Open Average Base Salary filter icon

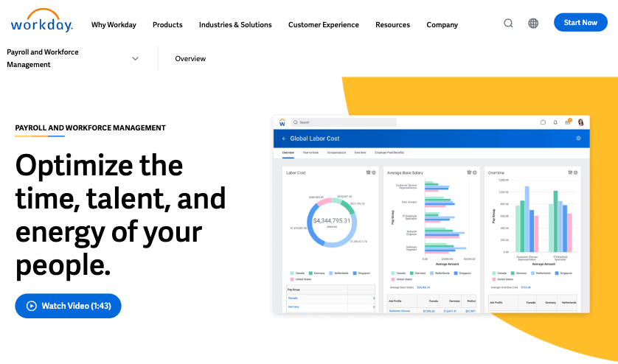[469, 172]
